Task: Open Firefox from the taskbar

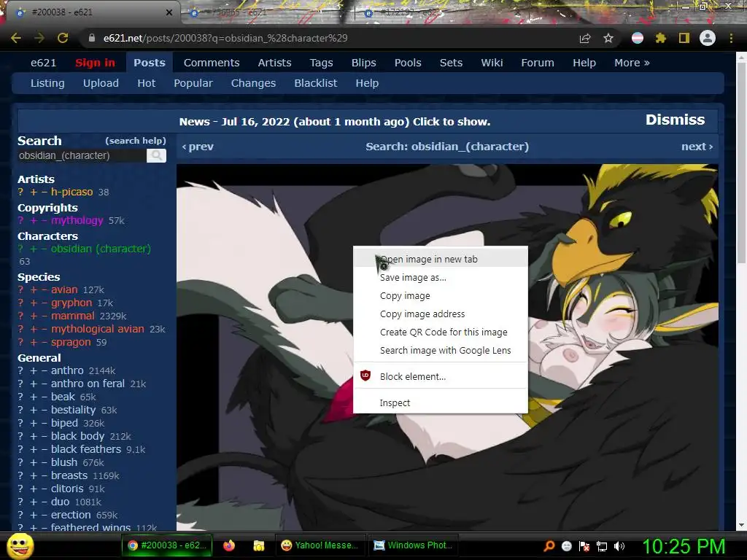Action: 229,545
